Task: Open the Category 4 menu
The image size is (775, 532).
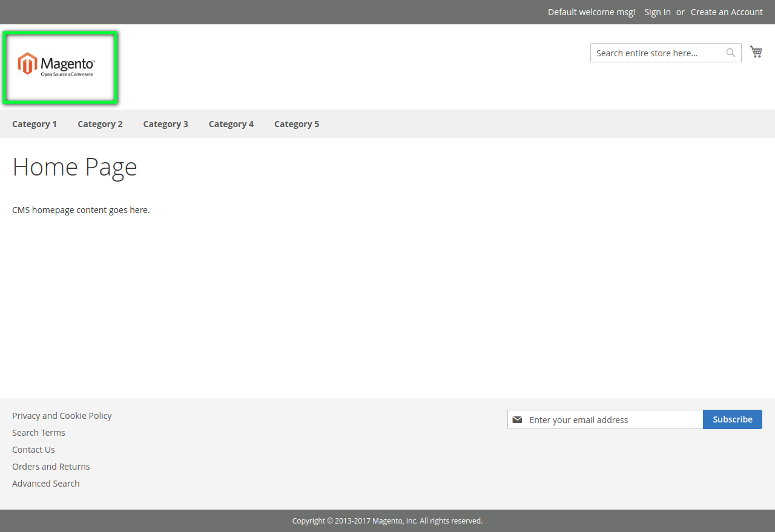Action: 231,123
